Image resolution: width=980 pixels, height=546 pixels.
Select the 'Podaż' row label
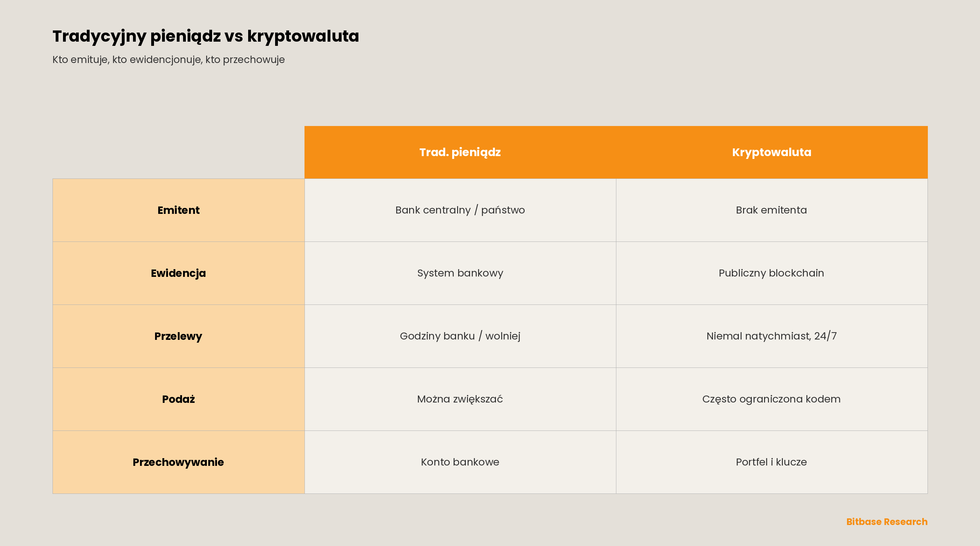coord(178,399)
